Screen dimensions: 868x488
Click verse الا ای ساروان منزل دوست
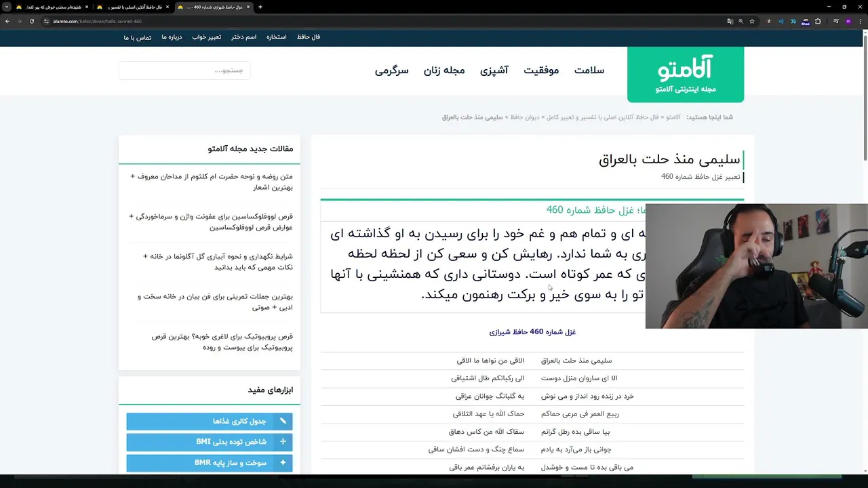click(x=579, y=378)
